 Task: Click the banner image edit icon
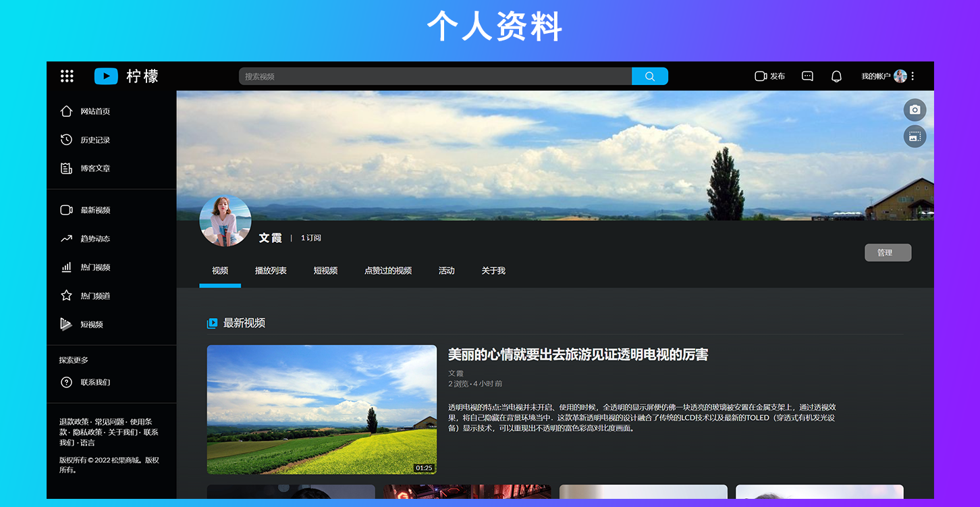(x=915, y=136)
